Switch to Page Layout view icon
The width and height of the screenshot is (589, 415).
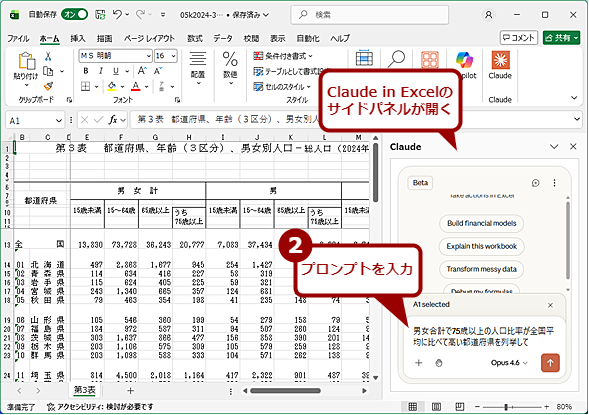(436, 407)
